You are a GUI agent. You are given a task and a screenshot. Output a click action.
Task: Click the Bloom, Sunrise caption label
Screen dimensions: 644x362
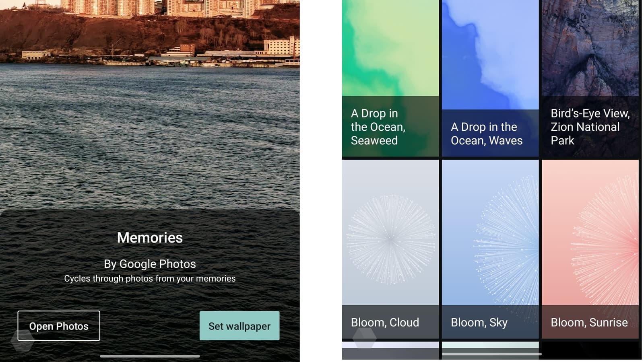click(x=589, y=323)
